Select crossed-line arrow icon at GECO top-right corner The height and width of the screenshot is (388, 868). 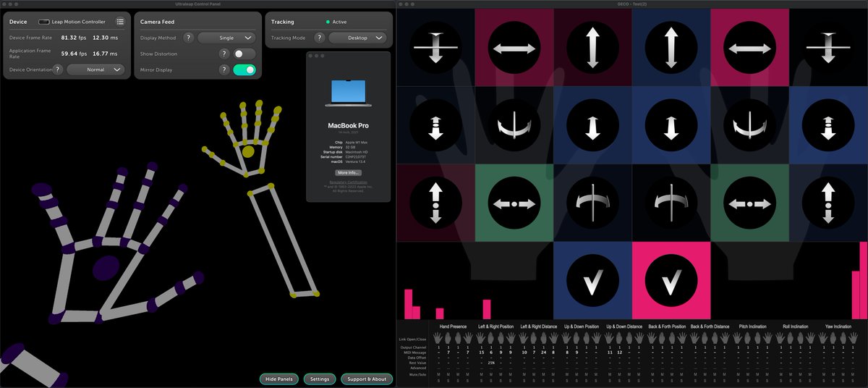827,48
